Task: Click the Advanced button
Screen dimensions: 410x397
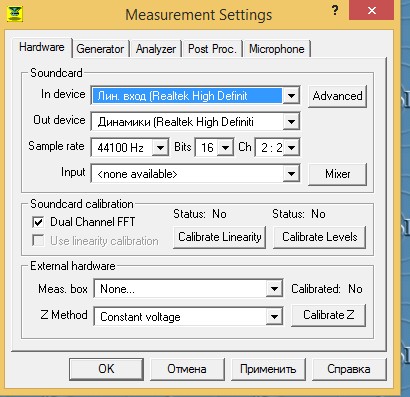Action: pos(337,96)
